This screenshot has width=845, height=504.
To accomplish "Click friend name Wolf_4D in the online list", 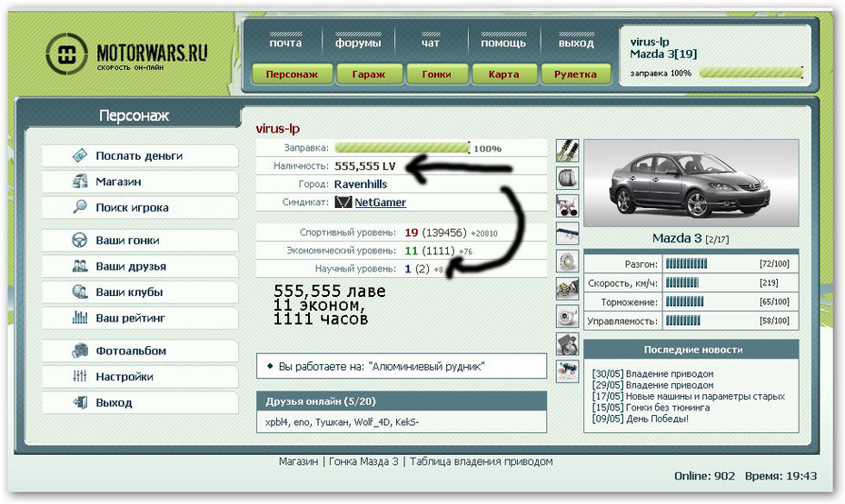I will tap(372, 422).
